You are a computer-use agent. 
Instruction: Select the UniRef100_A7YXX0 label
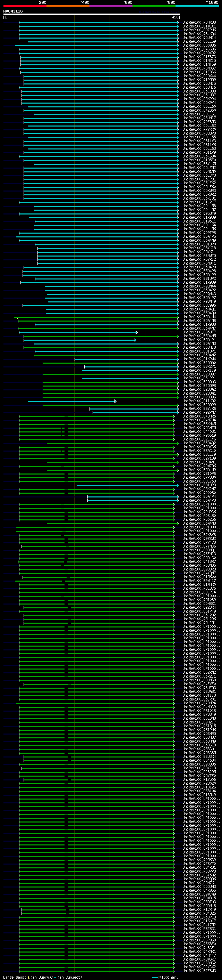pyautogui.click(x=199, y=129)
